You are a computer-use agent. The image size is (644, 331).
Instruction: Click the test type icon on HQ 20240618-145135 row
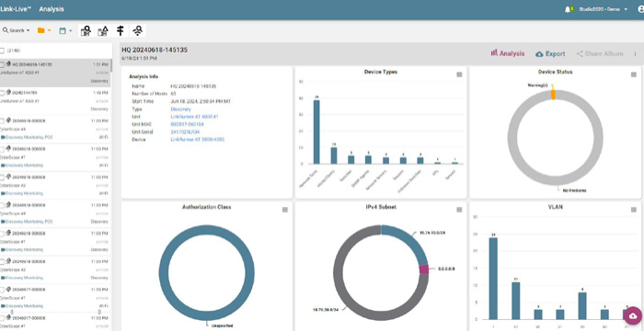coord(8,64)
